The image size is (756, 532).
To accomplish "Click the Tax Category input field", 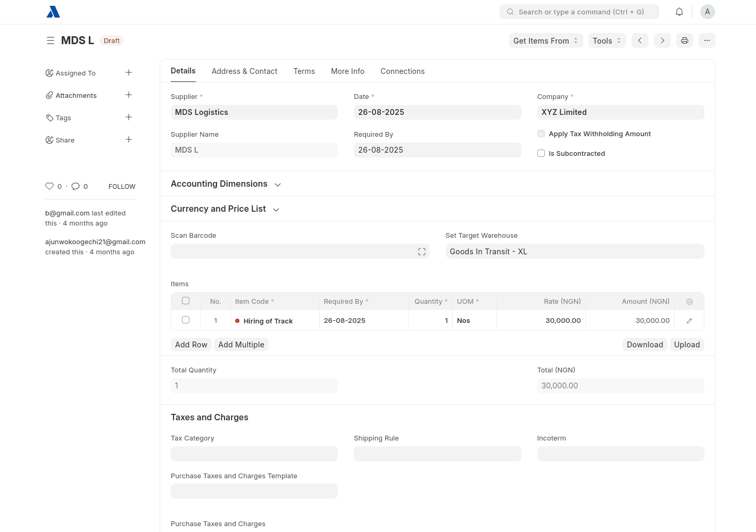I will [x=254, y=454].
